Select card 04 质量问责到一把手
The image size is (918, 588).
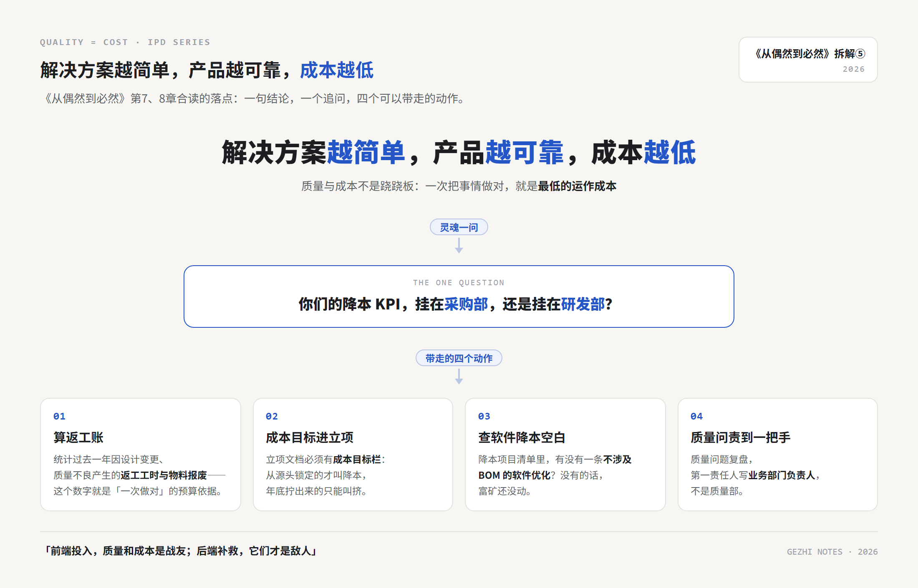tap(778, 455)
